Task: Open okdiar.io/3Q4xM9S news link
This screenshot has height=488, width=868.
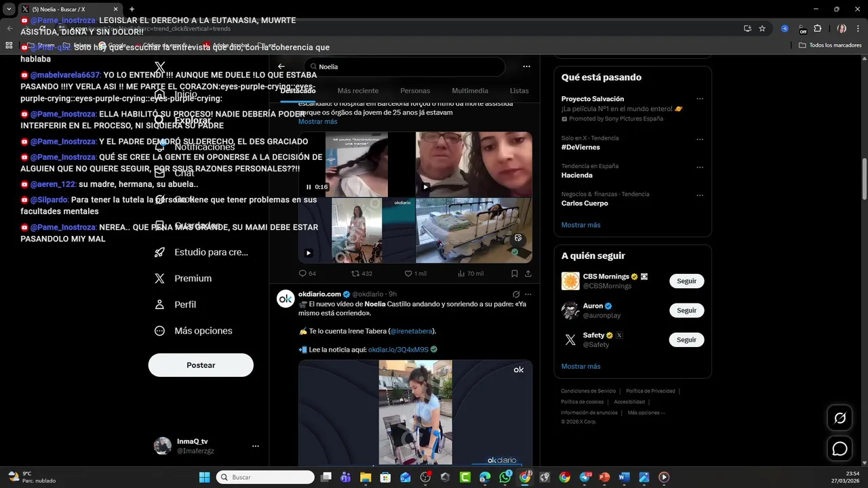Action: tap(398, 350)
